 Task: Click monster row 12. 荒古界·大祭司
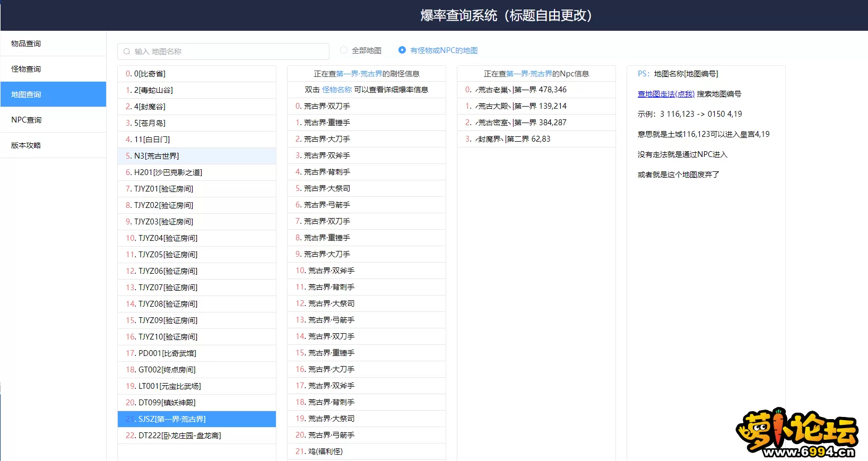[367, 303]
